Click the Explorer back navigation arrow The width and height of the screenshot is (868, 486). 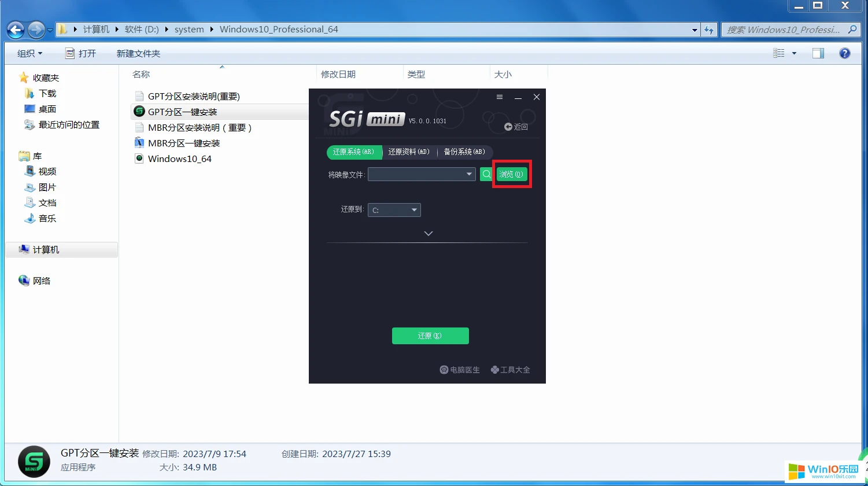point(16,29)
